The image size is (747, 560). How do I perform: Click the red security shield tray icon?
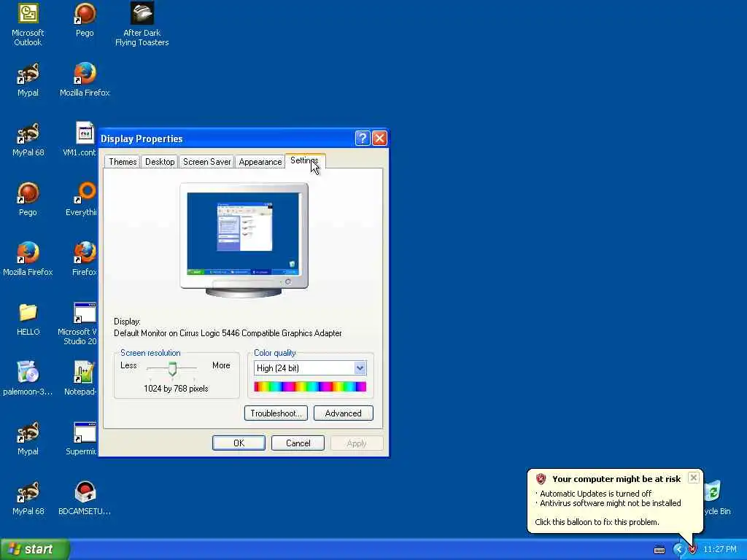tap(692, 550)
